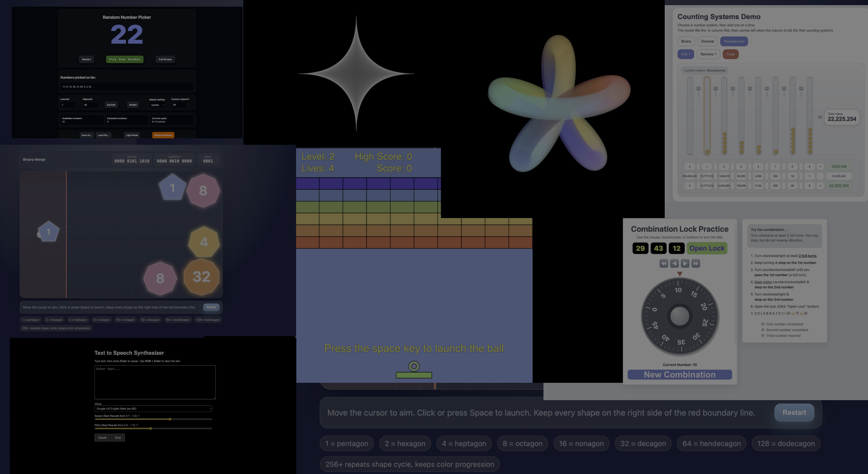Select the Binary counting system
Image resolution: width=868 pixels, height=474 pixels.
pos(686,42)
